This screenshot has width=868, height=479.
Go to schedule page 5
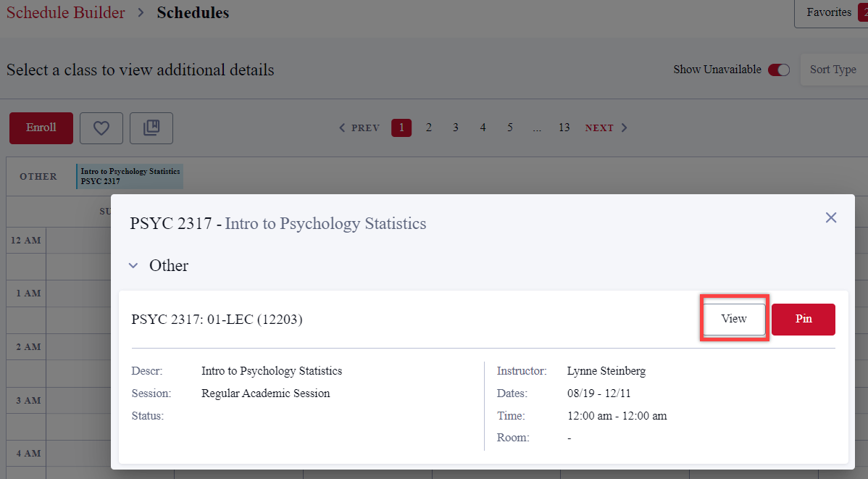pos(510,128)
